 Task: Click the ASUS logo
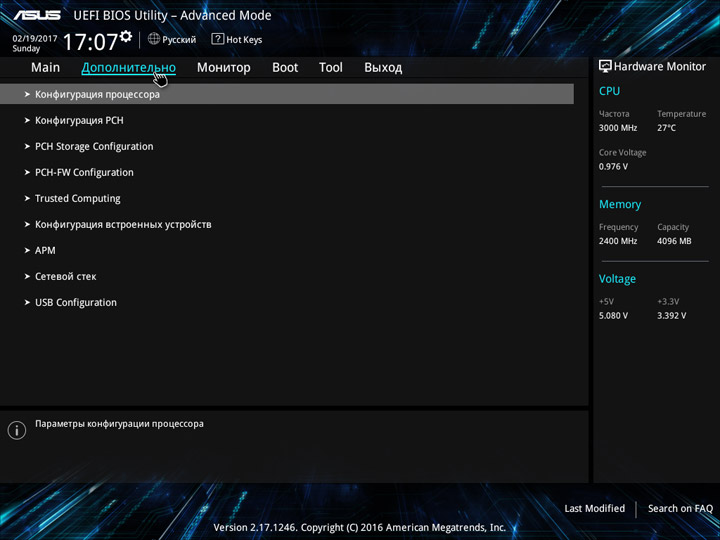(x=37, y=15)
